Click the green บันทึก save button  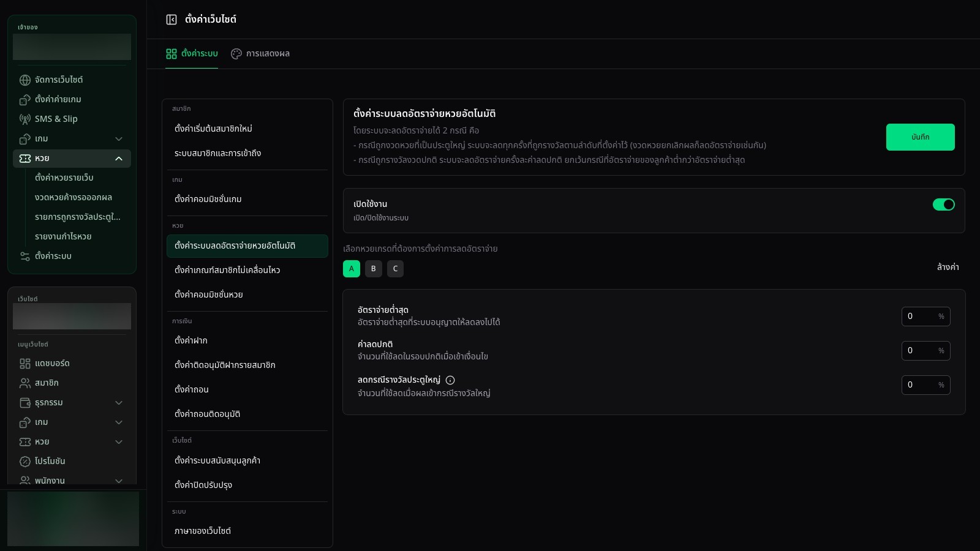(920, 137)
